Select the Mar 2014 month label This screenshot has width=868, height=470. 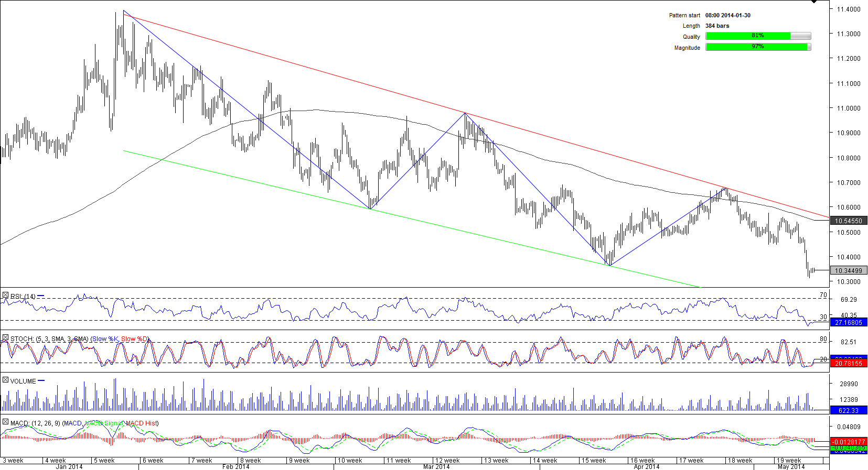436,466
